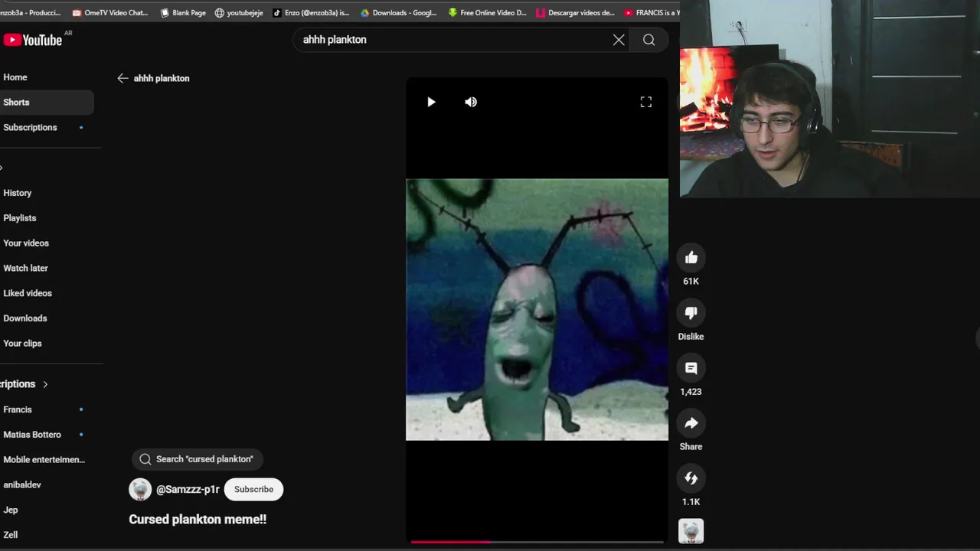Go back using arrow beside "ahhh plankton"
This screenshot has width=980, height=551.
[x=122, y=78]
